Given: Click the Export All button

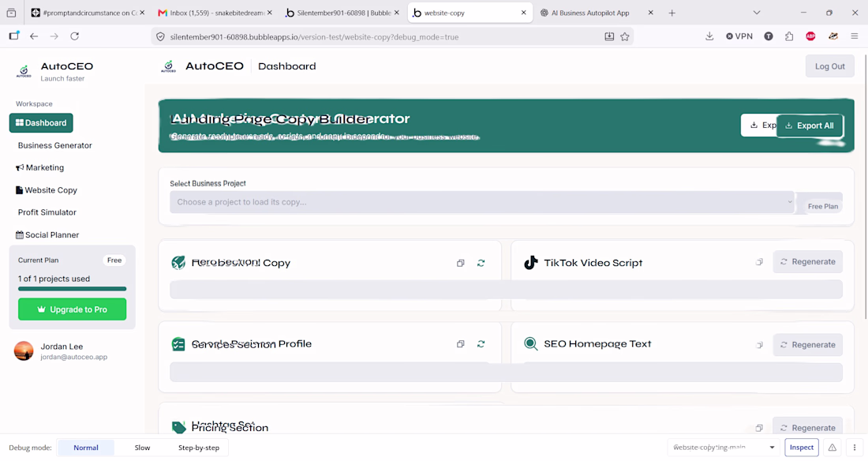Looking at the screenshot, I should (810, 126).
